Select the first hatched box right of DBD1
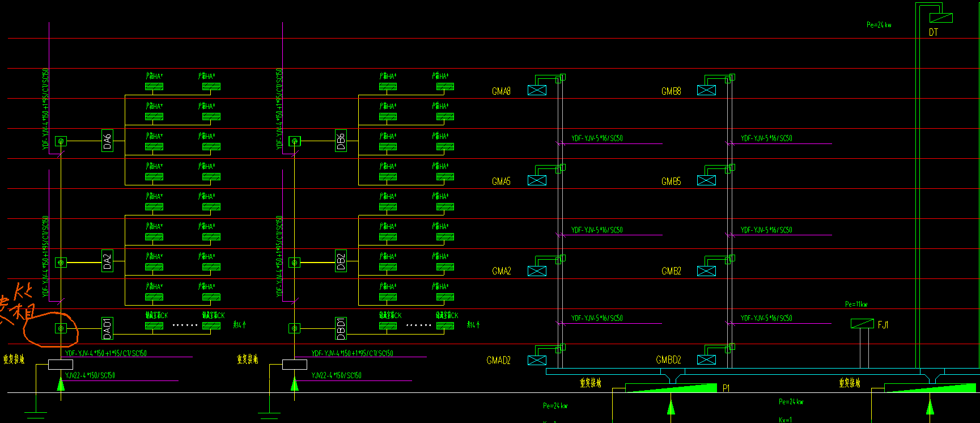The width and height of the screenshot is (980, 423). pos(388,326)
